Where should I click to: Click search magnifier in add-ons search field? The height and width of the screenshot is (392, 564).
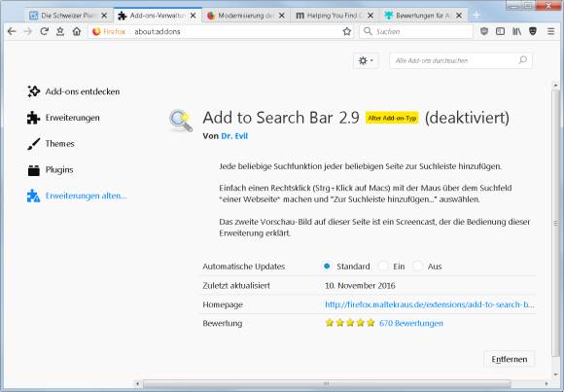tap(522, 60)
